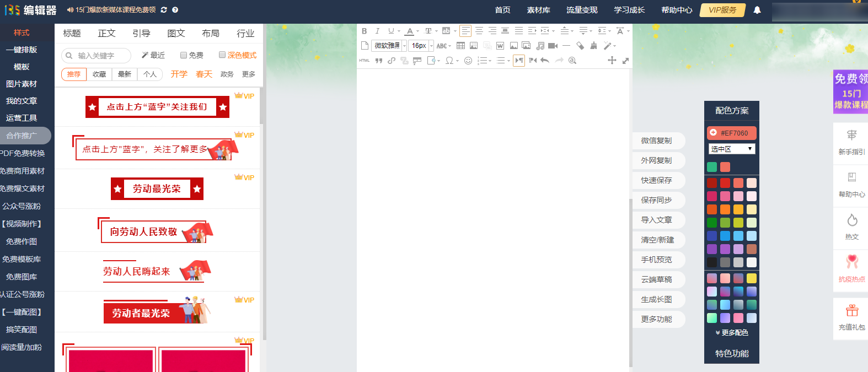The width and height of the screenshot is (868, 372).
Task: Switch to the 标题 style tab
Action: [x=72, y=33]
